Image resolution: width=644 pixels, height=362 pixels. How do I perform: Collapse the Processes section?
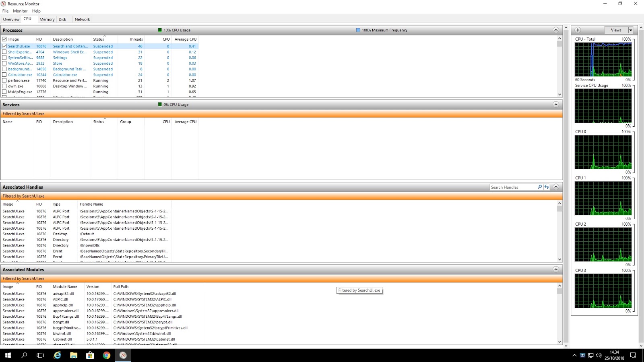pos(556,30)
